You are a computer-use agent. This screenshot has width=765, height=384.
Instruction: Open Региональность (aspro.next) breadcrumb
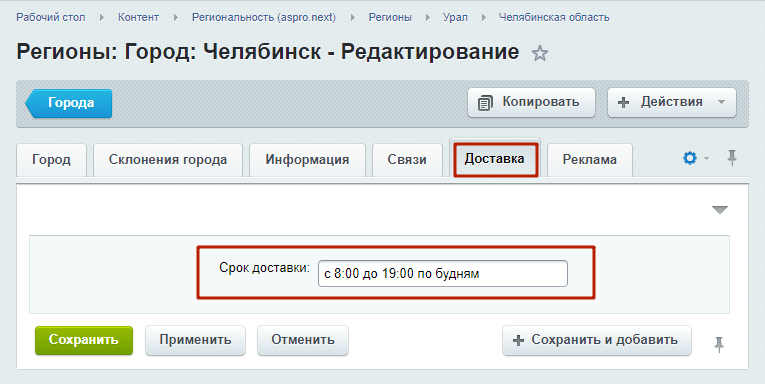(x=264, y=18)
